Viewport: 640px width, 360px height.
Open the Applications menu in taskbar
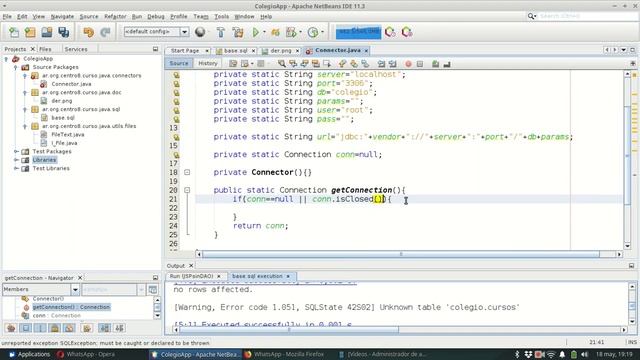[x=29, y=354]
